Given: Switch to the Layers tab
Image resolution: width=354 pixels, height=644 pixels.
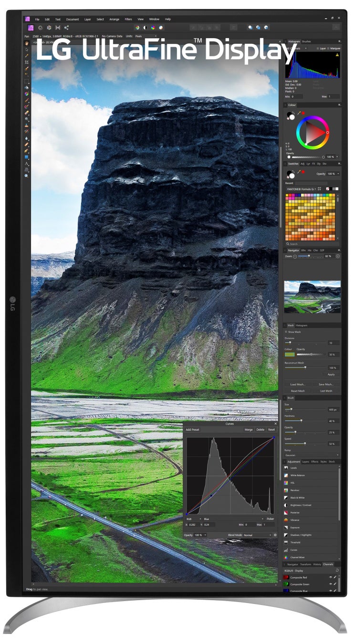Looking at the screenshot, I should point(305,462).
